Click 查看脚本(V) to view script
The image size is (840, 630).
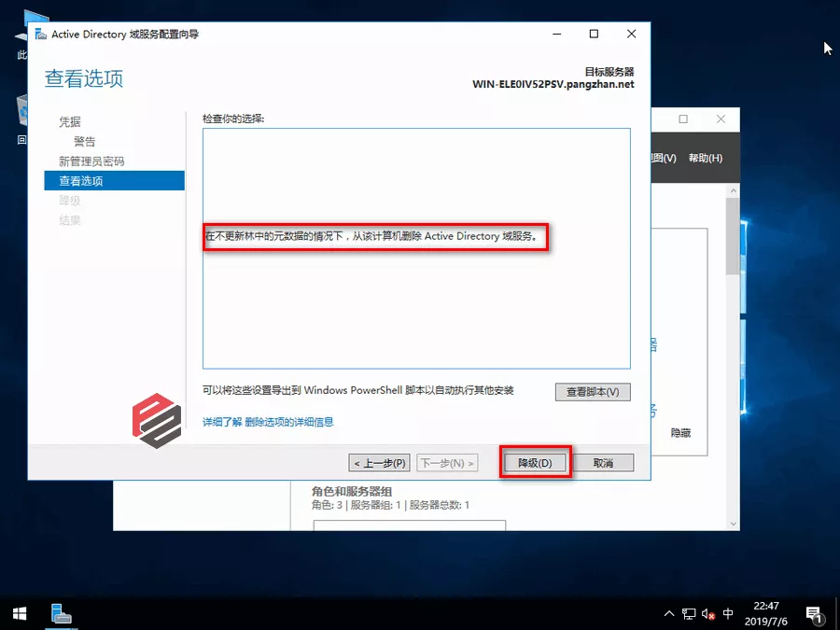point(593,392)
